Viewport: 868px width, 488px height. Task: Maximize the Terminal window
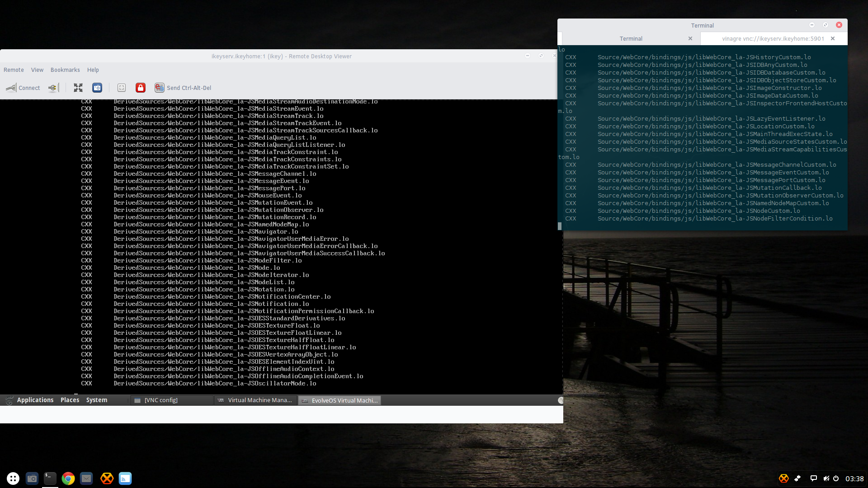(x=826, y=25)
